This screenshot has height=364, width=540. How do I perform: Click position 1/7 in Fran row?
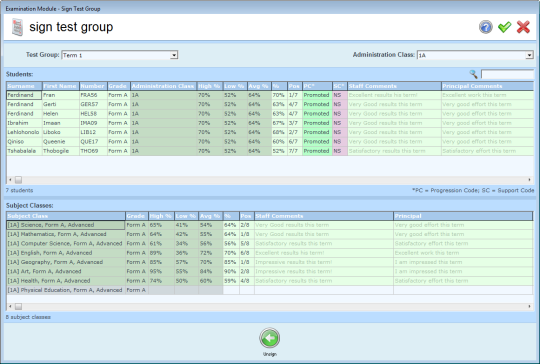[x=295, y=95]
